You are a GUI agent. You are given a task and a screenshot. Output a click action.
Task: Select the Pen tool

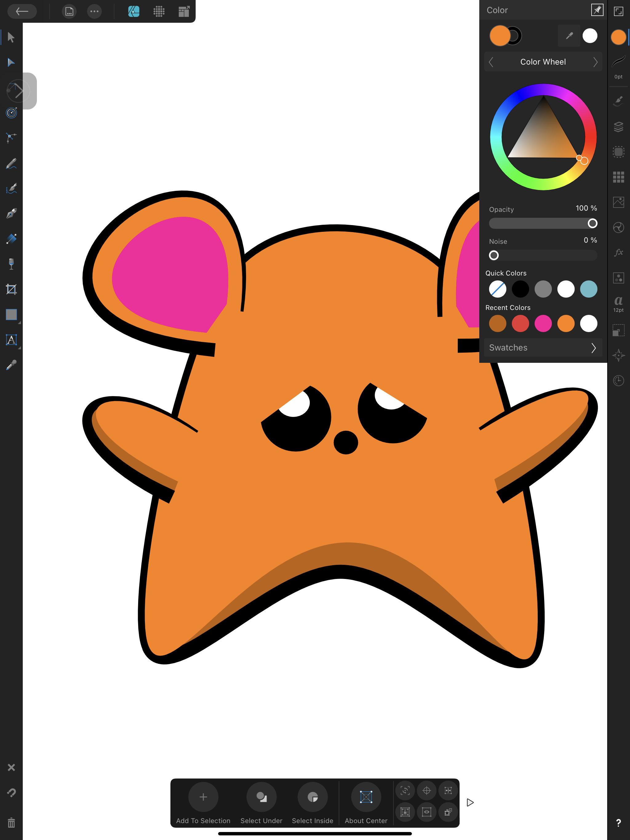pos(11,213)
